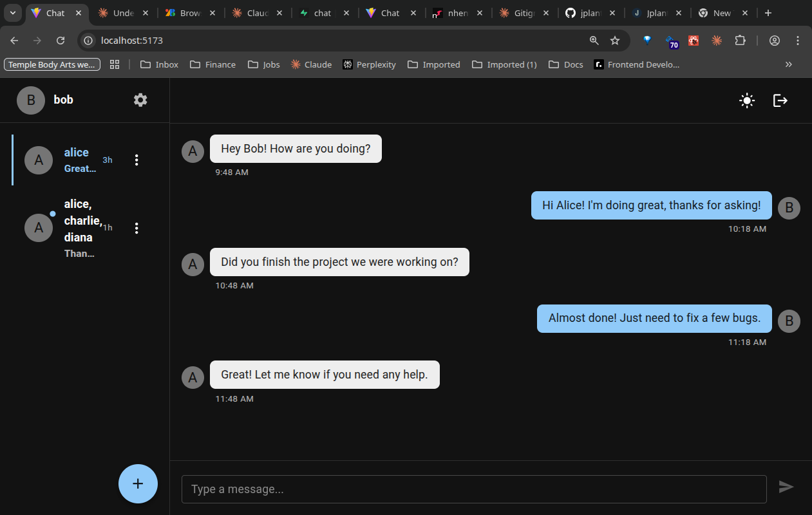Open the three-dot menu for the alice chat
812x515 pixels.
137,160
